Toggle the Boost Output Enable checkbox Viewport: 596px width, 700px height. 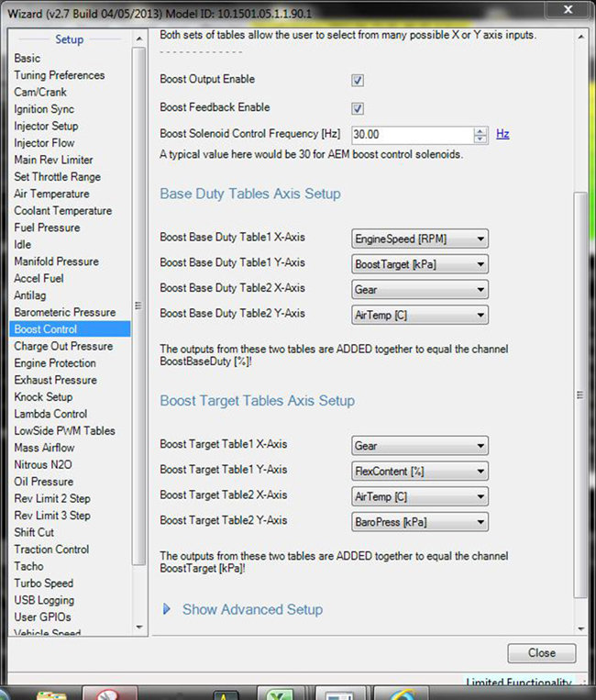(358, 81)
